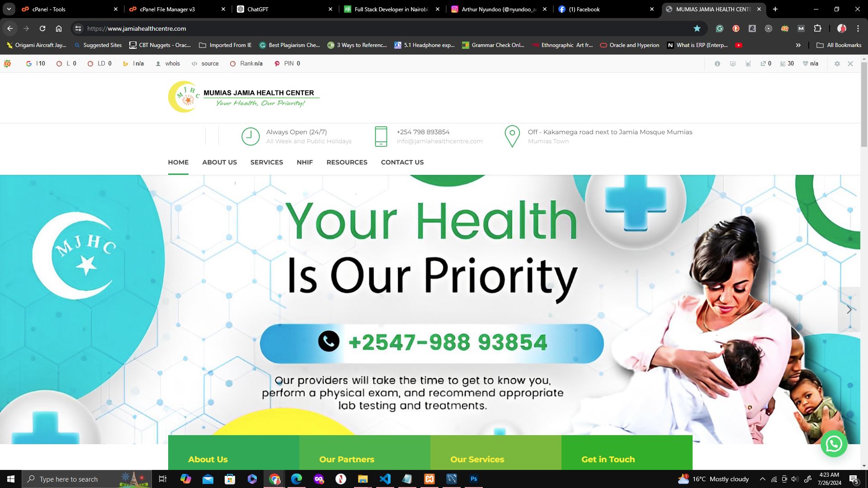The image size is (868, 488).
Task: Expand the RESOURCES navigation menu item
Action: point(347,162)
